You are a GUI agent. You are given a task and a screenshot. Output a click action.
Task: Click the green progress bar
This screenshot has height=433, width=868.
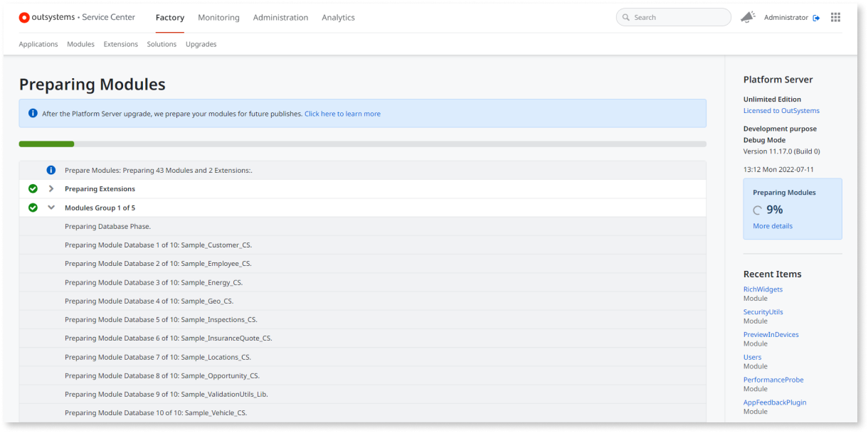(46, 143)
